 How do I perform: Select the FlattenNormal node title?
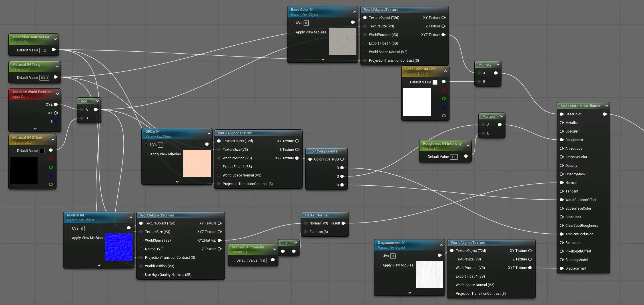(316, 215)
